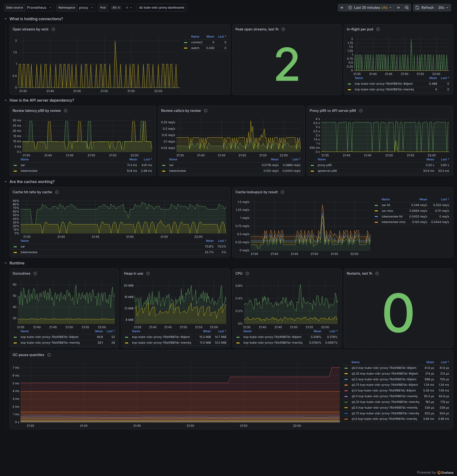Show info for Cache hit ratio by cache
Screen dimensions: 457x476
57,192
